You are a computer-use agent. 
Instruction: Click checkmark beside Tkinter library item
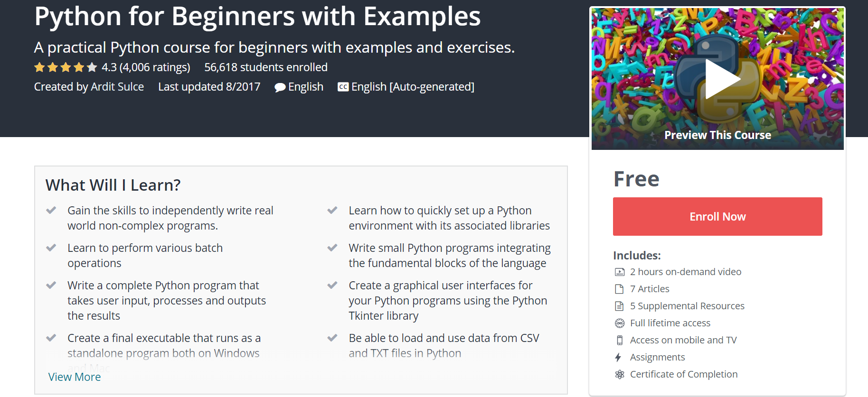[x=332, y=285]
